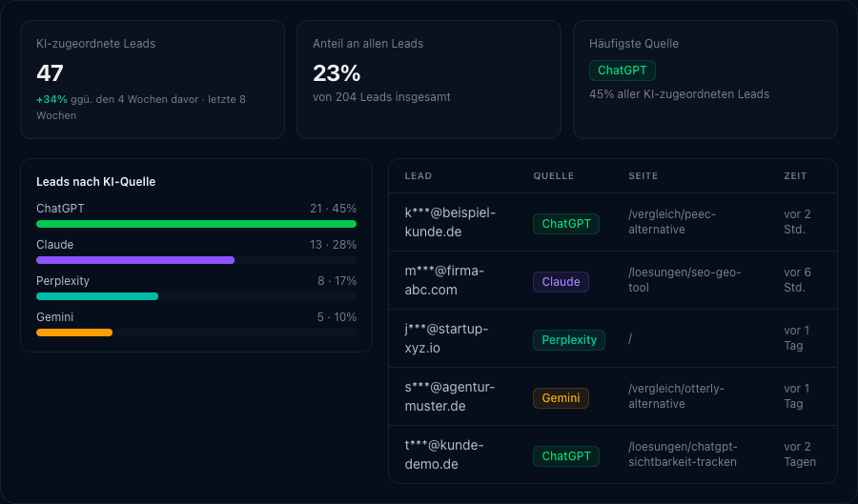
Task: Click the Claude badge in the table
Action: pos(561,282)
